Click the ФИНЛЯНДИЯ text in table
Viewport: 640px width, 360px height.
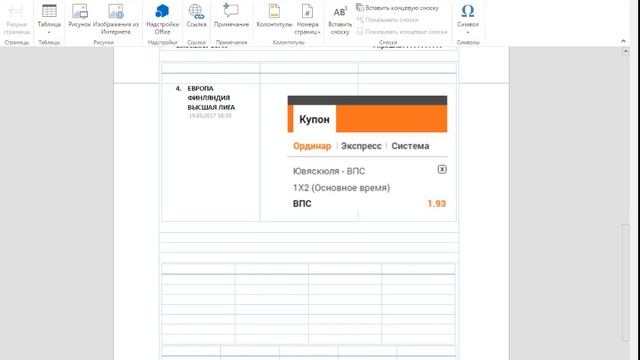tap(209, 98)
